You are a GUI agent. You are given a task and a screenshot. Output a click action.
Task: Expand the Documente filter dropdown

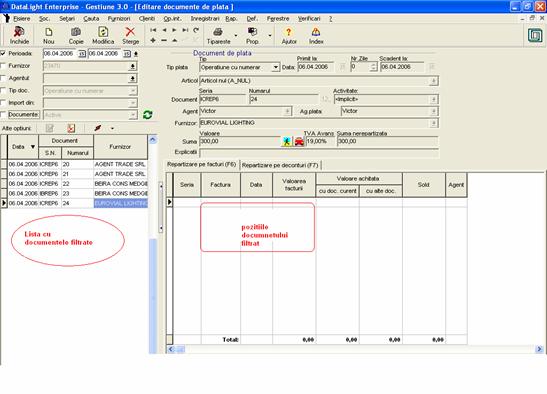pos(133,115)
